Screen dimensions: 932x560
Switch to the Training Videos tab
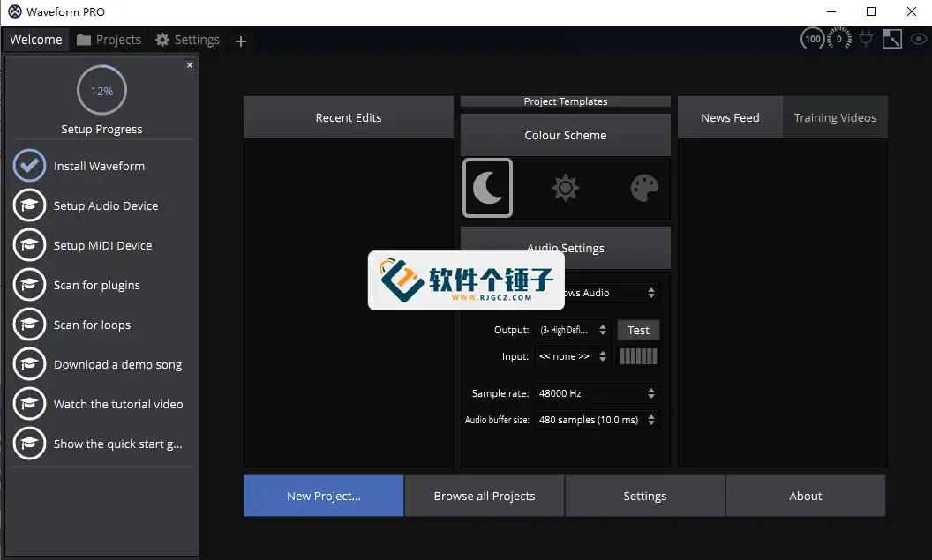pyautogui.click(x=835, y=117)
